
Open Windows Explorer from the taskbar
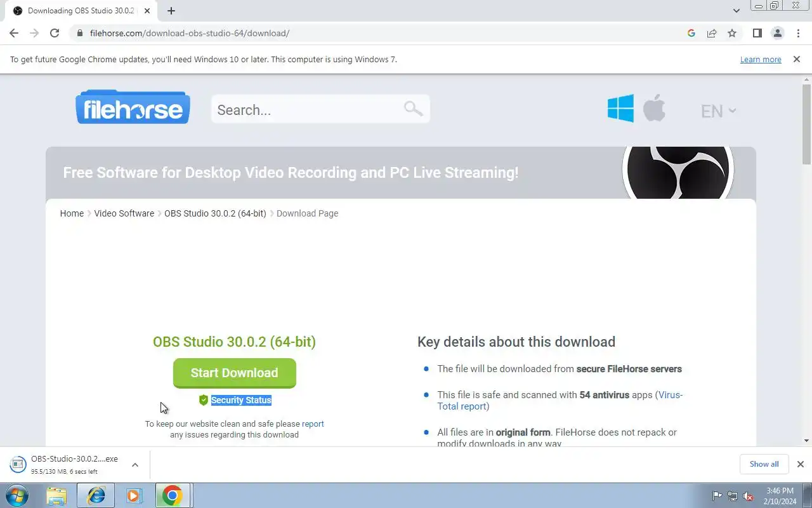(56, 495)
